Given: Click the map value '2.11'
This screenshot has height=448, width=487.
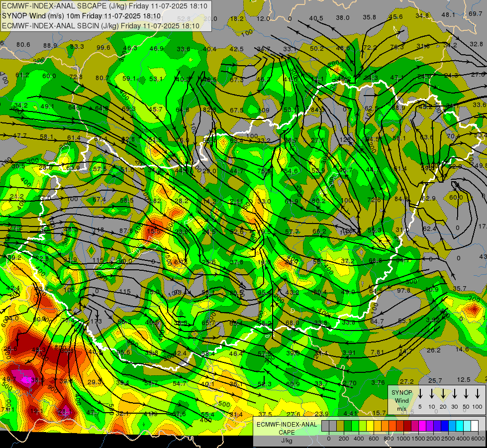Looking at the screenshot, I should click(x=237, y=202).
